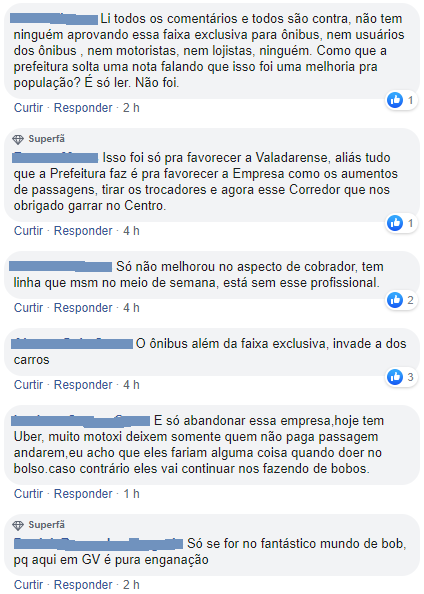View the two likes on cobrador comment
Screen dimensions: 424x594
[x=401, y=300]
